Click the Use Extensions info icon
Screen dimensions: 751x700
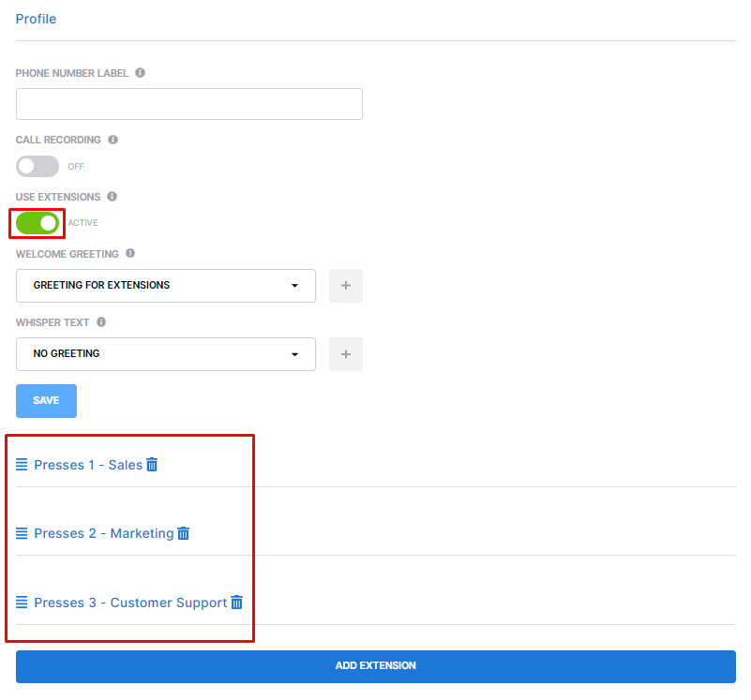click(x=113, y=196)
